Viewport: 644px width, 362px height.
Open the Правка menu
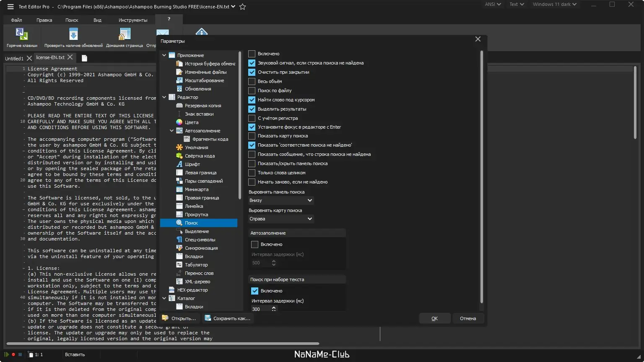tap(44, 20)
